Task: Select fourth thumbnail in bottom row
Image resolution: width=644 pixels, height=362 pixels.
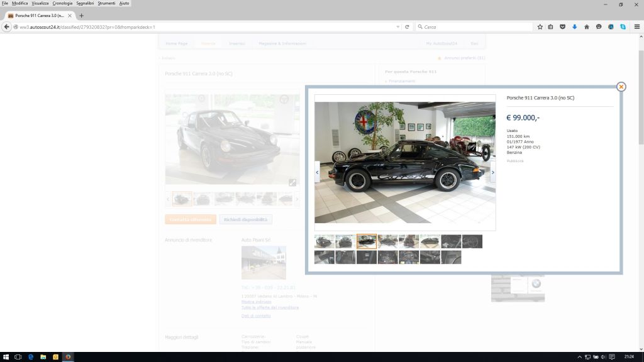Action: click(387, 257)
